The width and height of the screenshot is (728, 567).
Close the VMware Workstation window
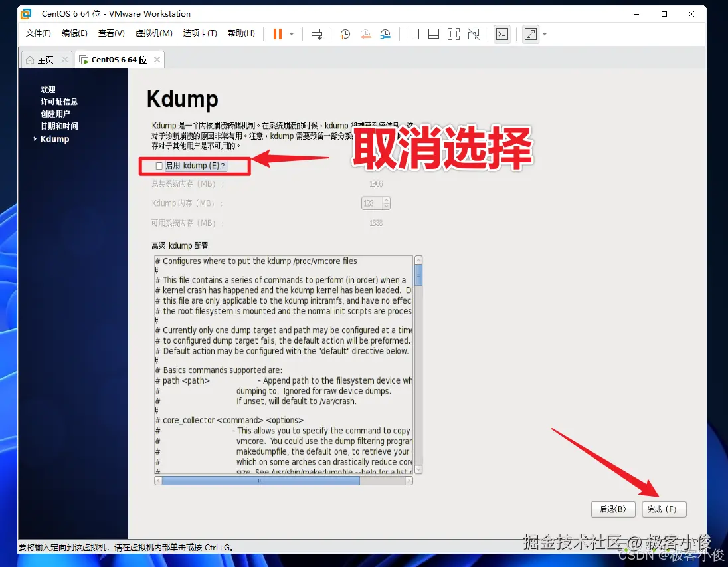coord(691,14)
